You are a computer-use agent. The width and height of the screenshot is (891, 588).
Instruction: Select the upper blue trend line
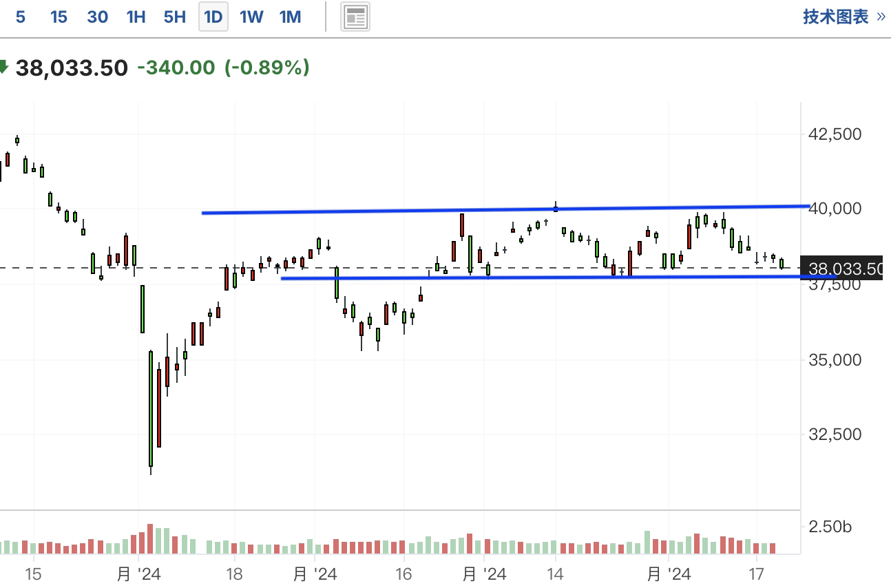click(x=506, y=209)
